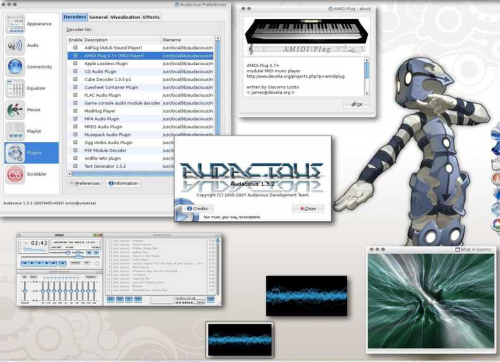500x362 pixels.
Task: Click the decoder list vertical scrollbar
Action: [218, 88]
